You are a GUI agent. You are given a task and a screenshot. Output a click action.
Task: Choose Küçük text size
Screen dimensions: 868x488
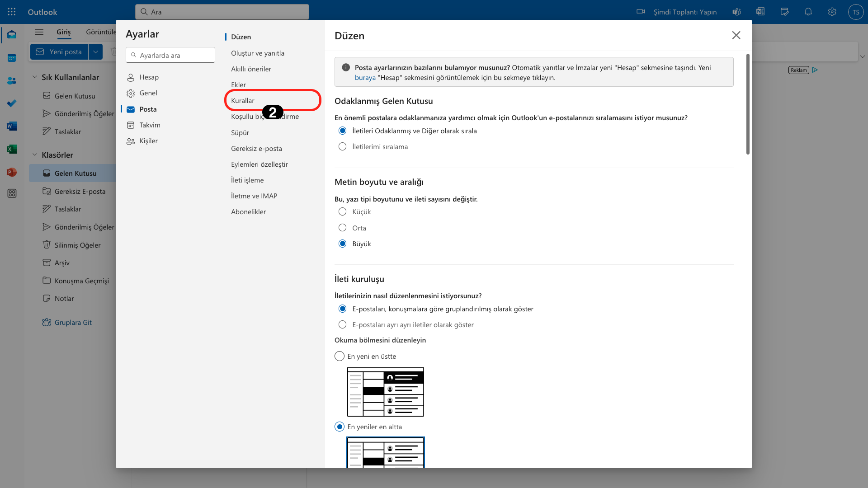coord(343,211)
